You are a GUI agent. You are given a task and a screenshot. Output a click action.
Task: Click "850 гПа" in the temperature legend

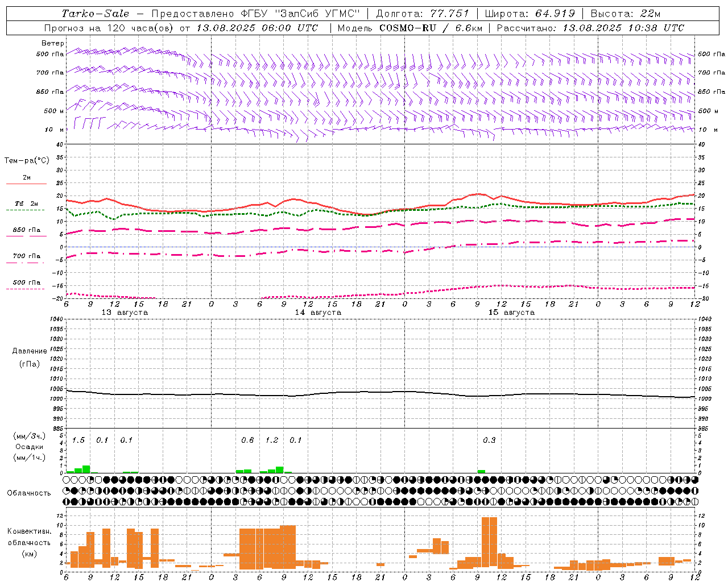click(27, 230)
